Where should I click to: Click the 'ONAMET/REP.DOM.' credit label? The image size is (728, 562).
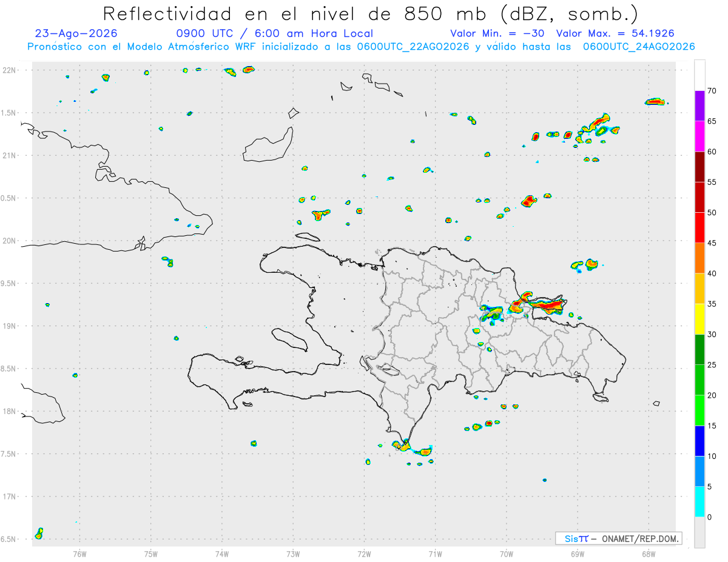tap(639, 538)
